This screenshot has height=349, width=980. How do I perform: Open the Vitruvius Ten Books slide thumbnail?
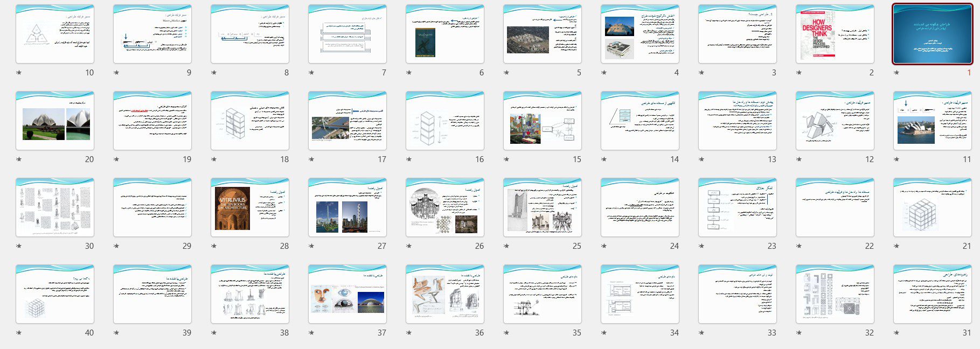[250, 207]
